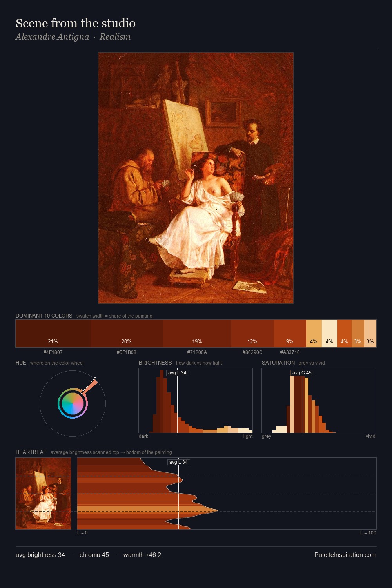Select artist name 'Alexandre Antigna'
The height and width of the screenshot is (588, 392).
[x=53, y=36]
